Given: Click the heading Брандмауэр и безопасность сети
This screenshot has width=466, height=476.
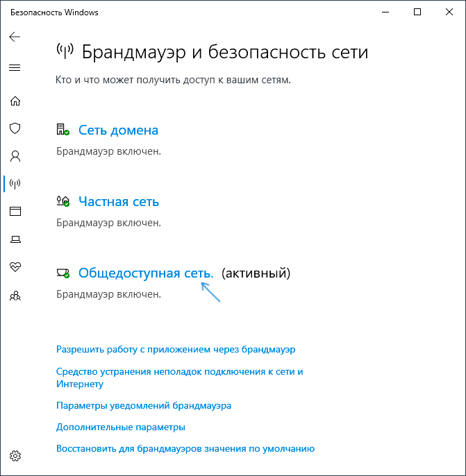Looking at the screenshot, I should point(225,52).
